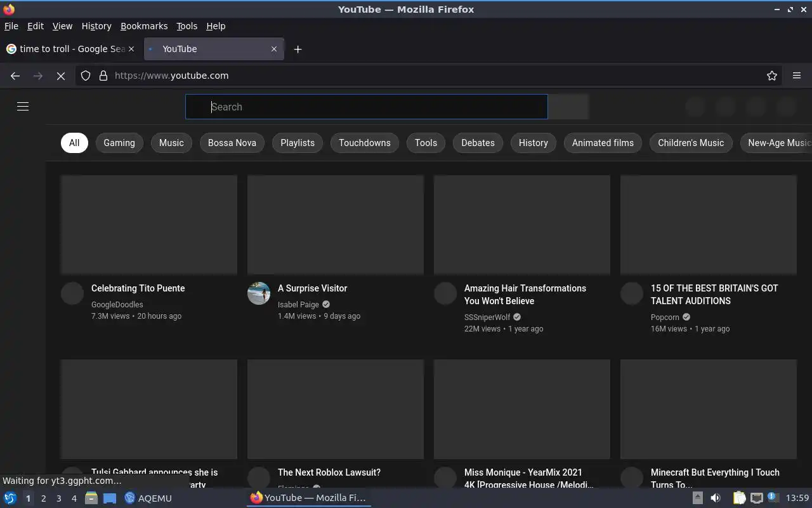
Task: Close the 'time to troll' Google tab
Action: click(131, 49)
